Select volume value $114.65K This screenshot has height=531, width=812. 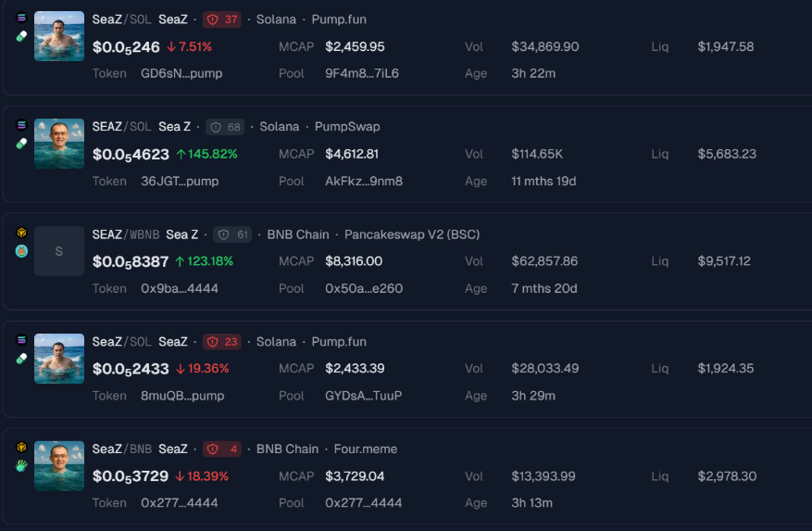(537, 154)
